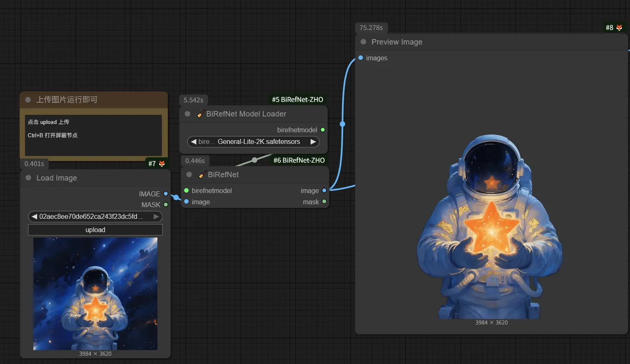
Task: Toggle collapse dot on Load Image node
Action: 28,178
